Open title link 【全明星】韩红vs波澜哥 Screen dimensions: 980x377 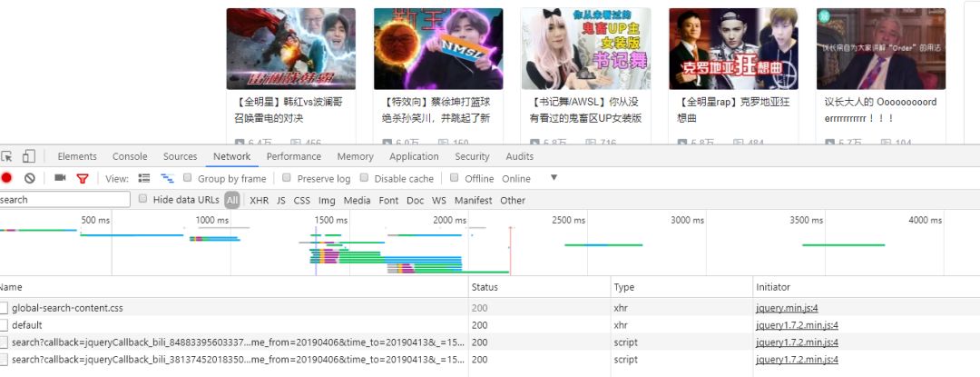tap(289, 109)
